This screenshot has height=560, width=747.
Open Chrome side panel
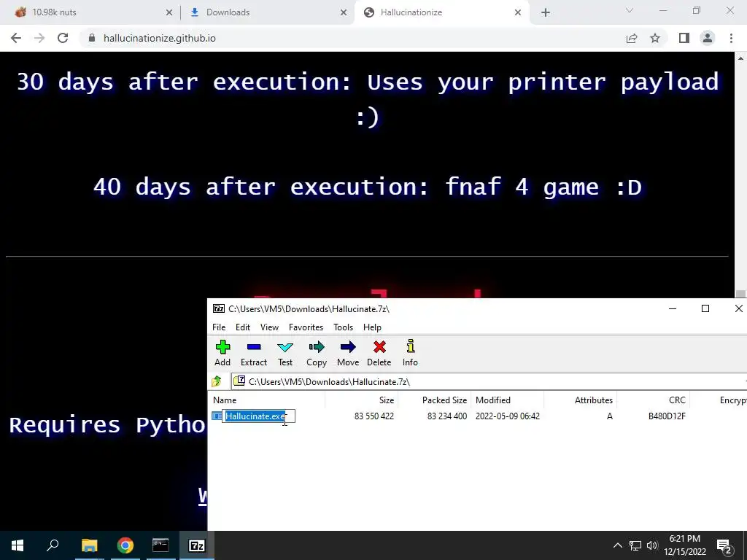(x=684, y=38)
